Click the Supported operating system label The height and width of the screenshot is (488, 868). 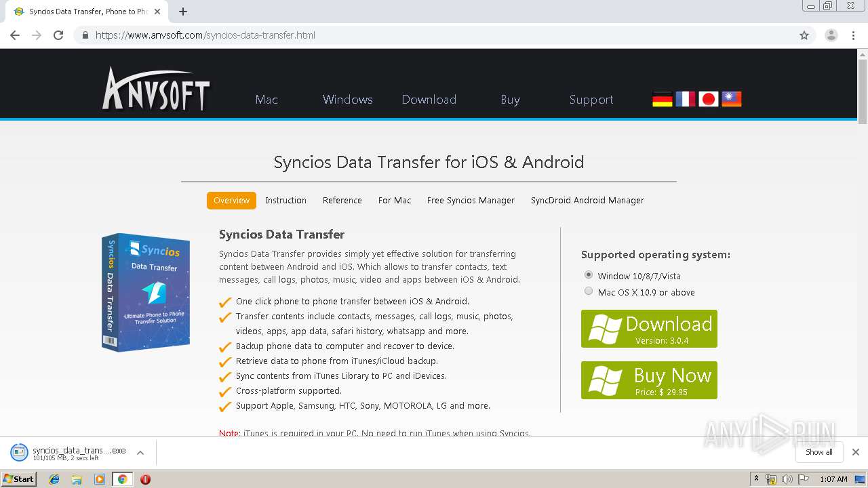656,255
